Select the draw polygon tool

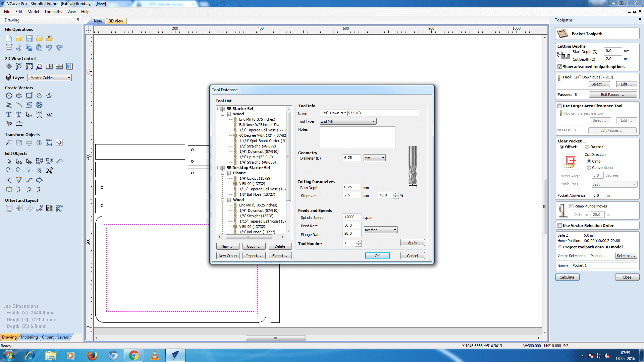click(39, 96)
